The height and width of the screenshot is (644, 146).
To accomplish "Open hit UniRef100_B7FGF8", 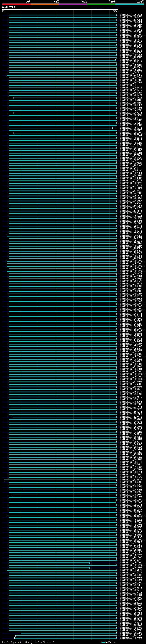I will [131, 20].
